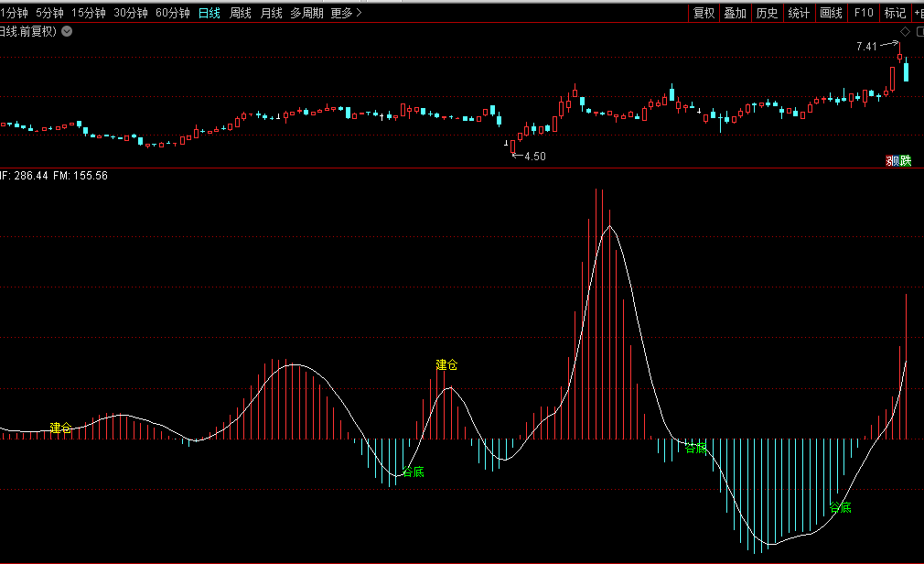Expand the 日线.前复权 dropdown arrow
The image size is (924, 564).
click(67, 31)
